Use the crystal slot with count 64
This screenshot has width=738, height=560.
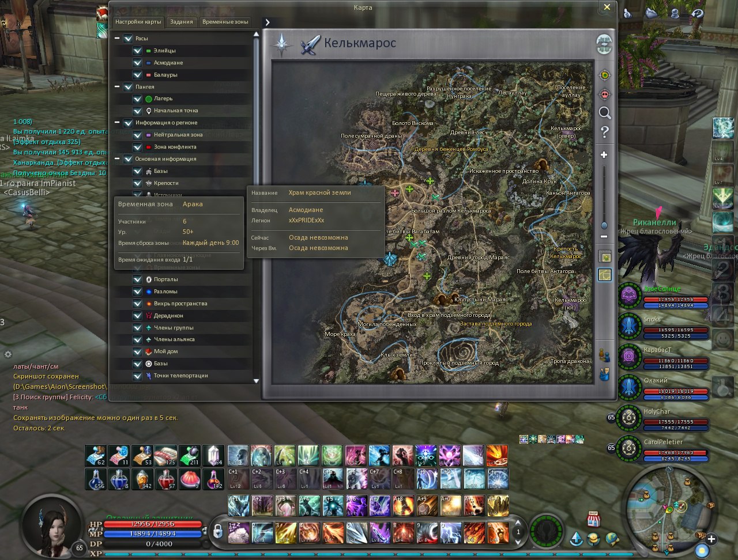(213, 456)
